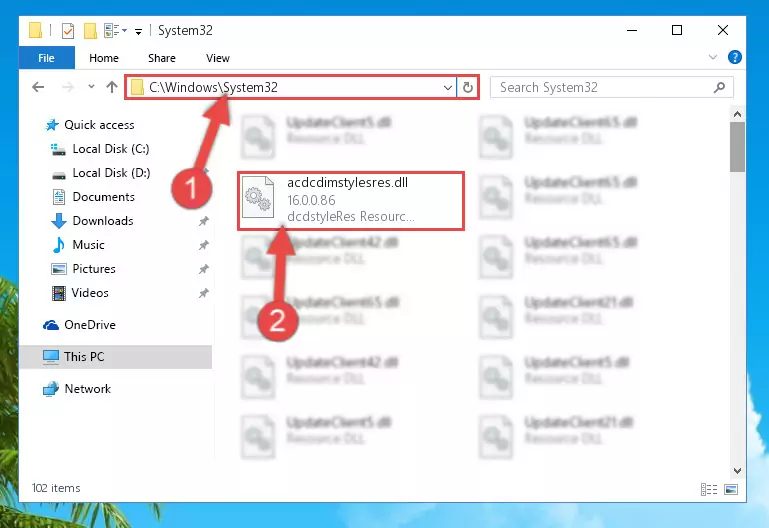Go up one folder level
The width and height of the screenshot is (769, 528).
112,87
